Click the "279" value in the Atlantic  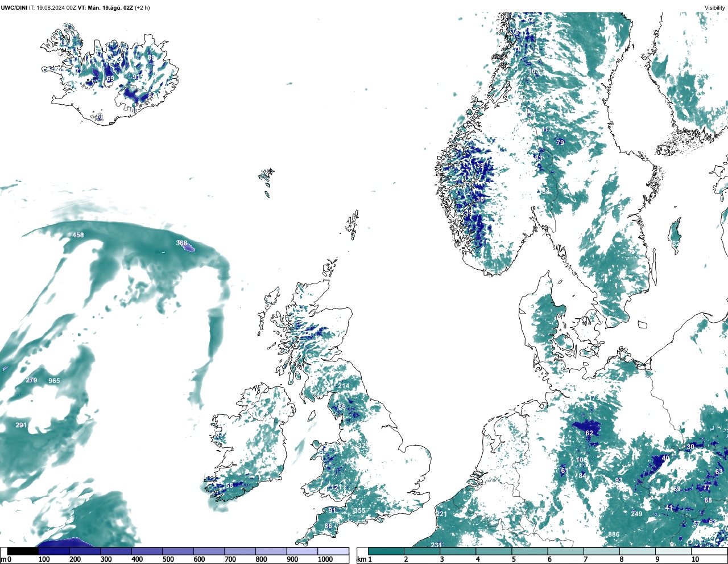click(31, 381)
